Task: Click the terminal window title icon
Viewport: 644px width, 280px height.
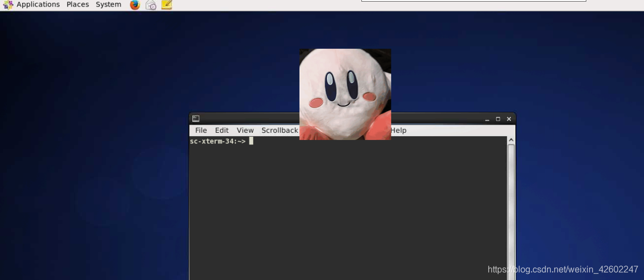Action: (x=196, y=119)
